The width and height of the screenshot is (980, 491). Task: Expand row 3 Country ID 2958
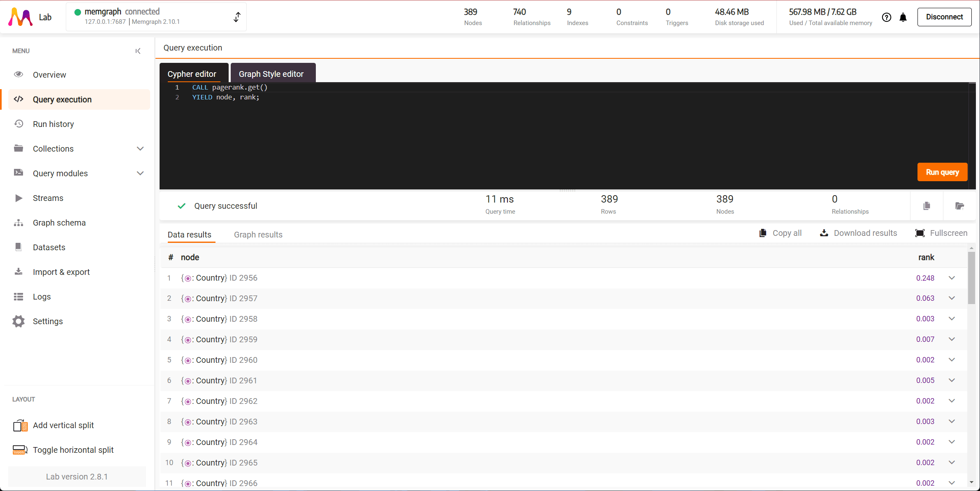click(x=952, y=318)
